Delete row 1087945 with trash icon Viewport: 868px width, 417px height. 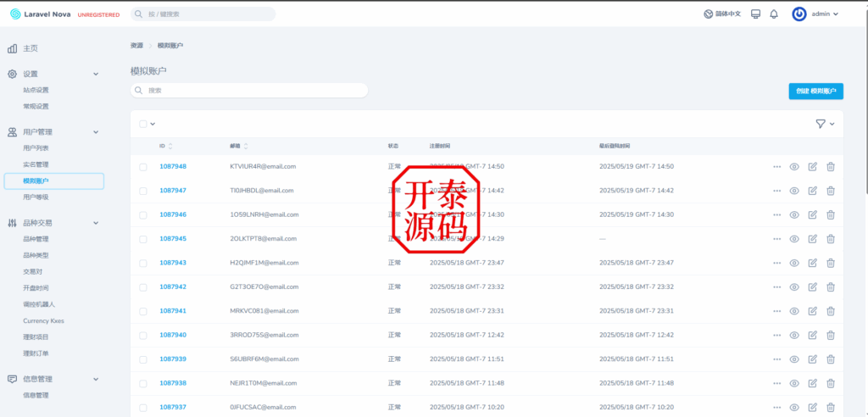(x=831, y=239)
